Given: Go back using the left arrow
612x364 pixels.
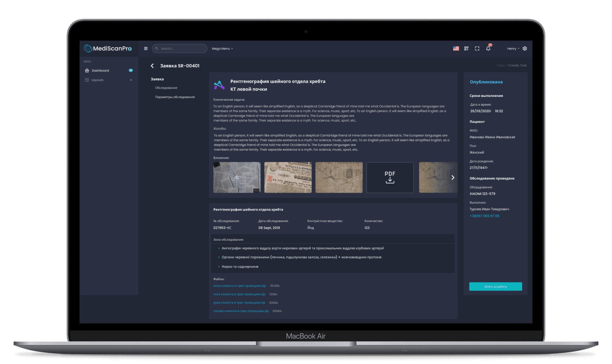Looking at the screenshot, I should [x=152, y=66].
